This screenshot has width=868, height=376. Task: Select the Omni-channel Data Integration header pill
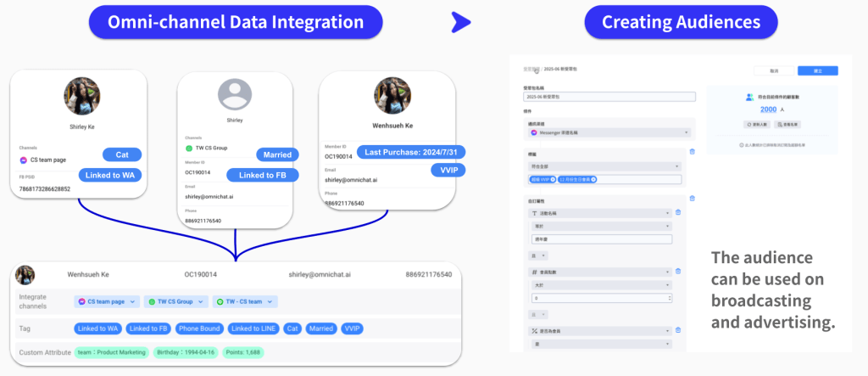238,21
